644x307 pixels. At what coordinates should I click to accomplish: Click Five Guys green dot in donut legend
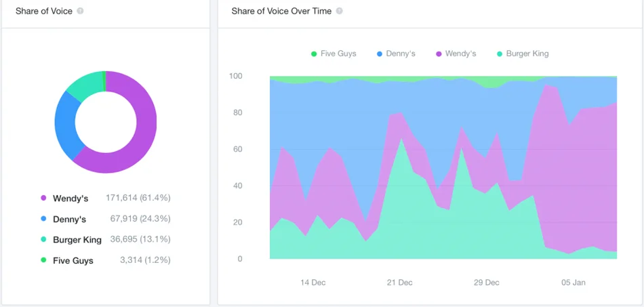[43, 260]
